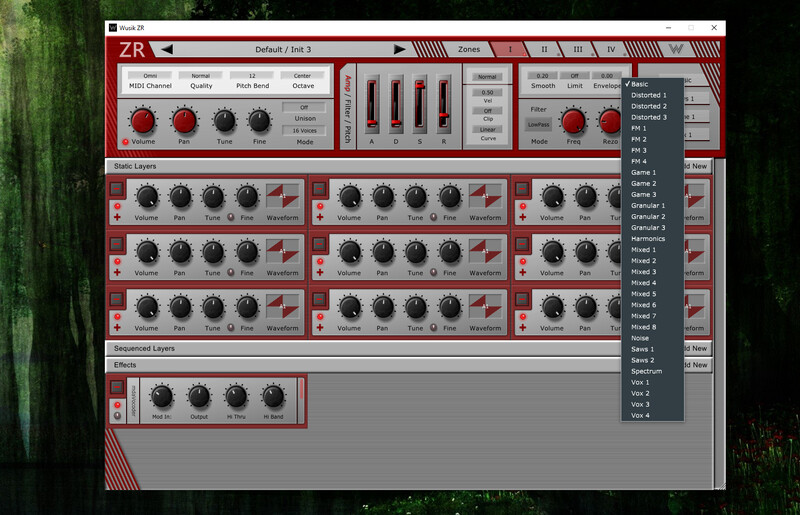Toggle the red LED on the effect module
800x515 pixels.
tap(117, 405)
